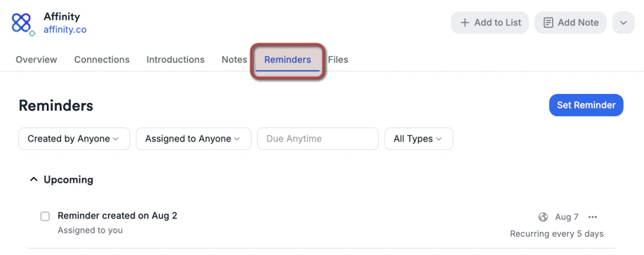Image resolution: width=644 pixels, height=255 pixels.
Task: Click the Set Reminder button
Action: pyautogui.click(x=586, y=105)
